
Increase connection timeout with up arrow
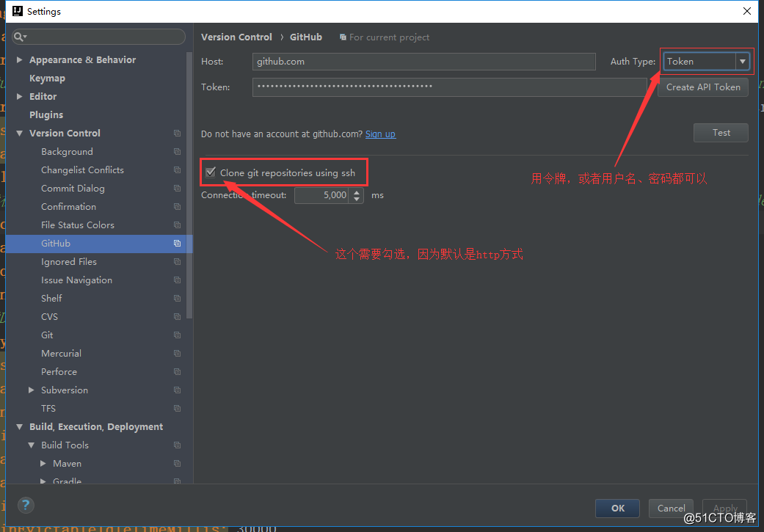pos(357,192)
